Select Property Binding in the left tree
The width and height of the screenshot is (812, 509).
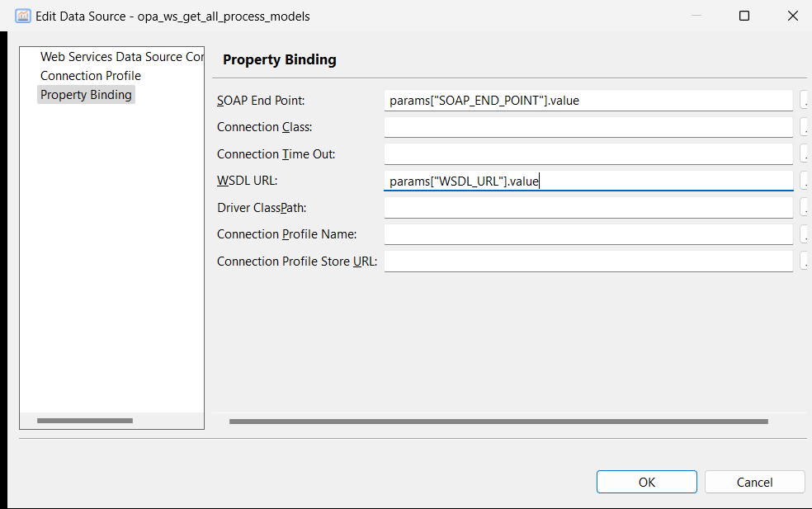point(86,95)
